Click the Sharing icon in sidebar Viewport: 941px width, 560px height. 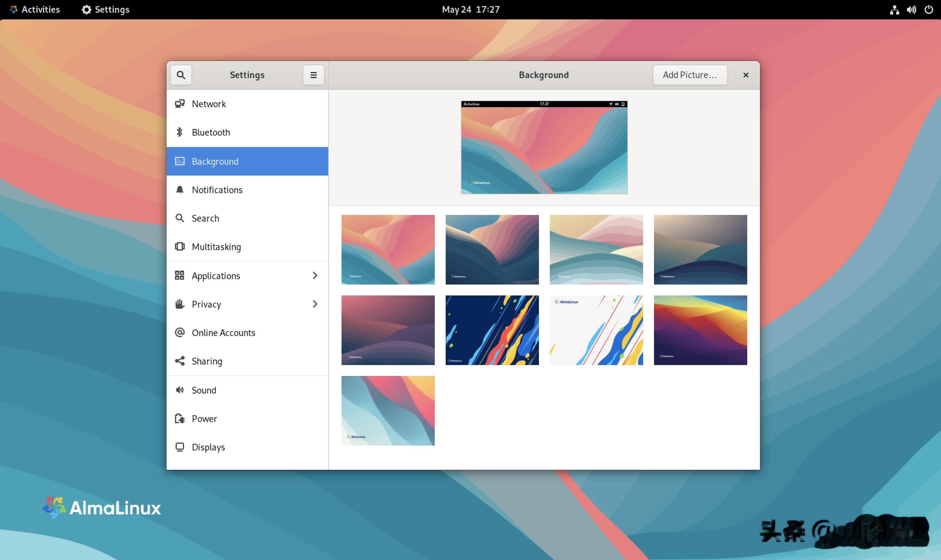(x=180, y=361)
